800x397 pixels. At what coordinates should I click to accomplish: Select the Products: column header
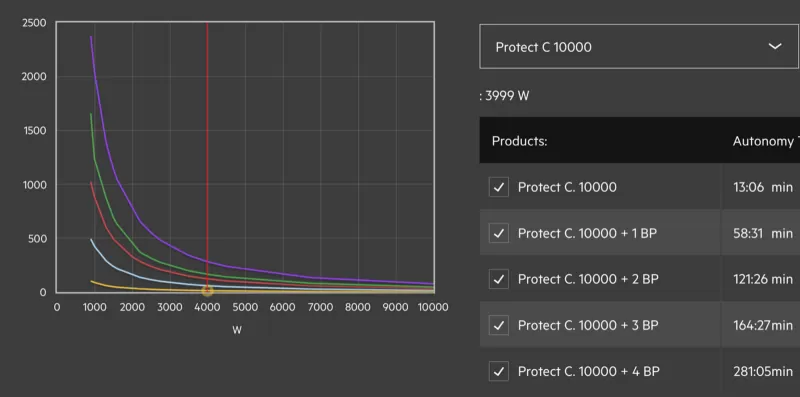coord(519,141)
